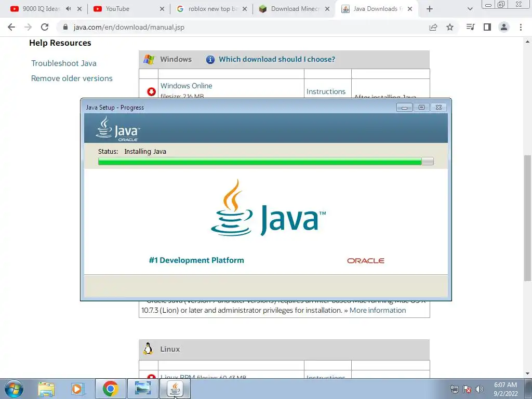Close the YouTube tab
This screenshot has width=532, height=399.
tap(162, 9)
